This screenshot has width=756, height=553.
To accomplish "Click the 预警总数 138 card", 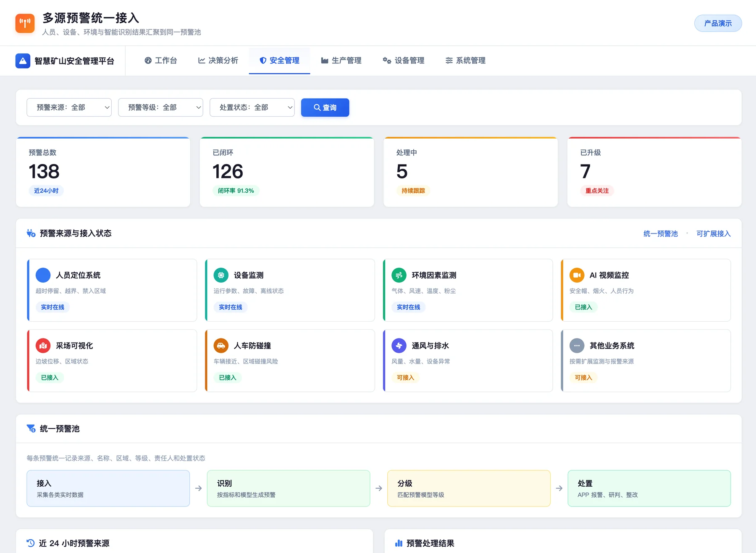I will (103, 172).
